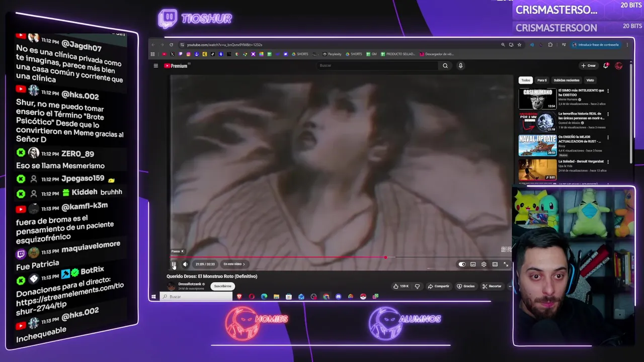Open the player settings gear

point(484,264)
